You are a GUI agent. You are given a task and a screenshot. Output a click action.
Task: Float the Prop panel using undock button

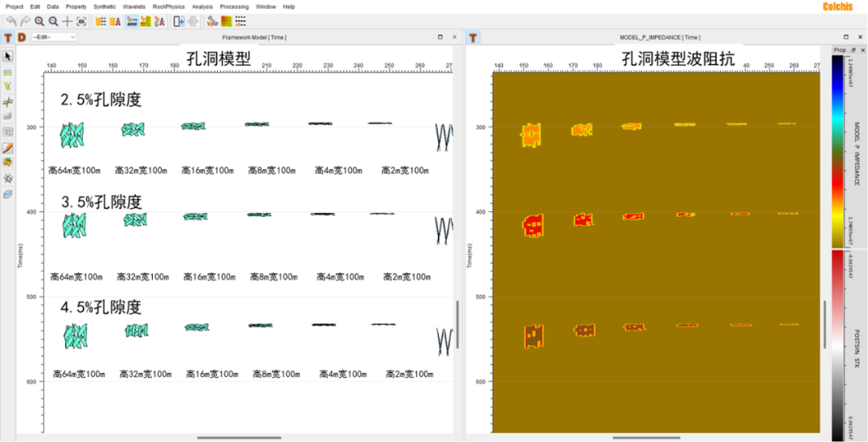click(x=855, y=50)
